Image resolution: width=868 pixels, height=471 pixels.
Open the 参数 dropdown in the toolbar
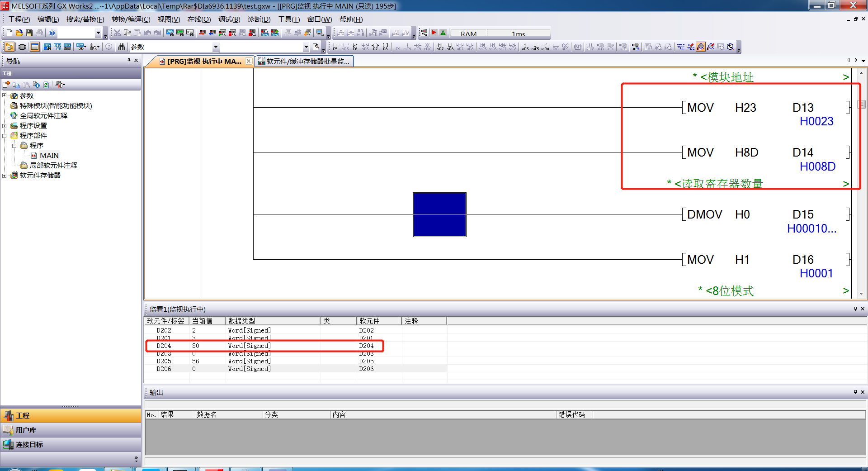pyautogui.click(x=216, y=47)
